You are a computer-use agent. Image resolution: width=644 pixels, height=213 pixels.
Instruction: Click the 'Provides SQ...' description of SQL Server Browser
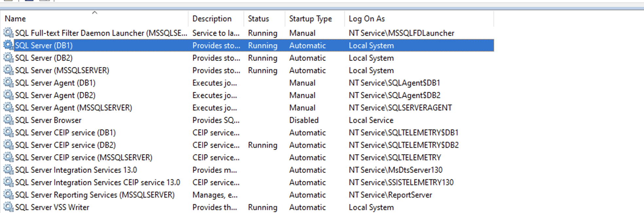point(216,120)
